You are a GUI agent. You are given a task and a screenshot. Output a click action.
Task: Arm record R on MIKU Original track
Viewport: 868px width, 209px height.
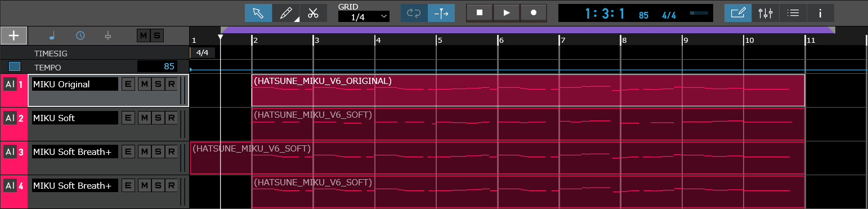171,85
